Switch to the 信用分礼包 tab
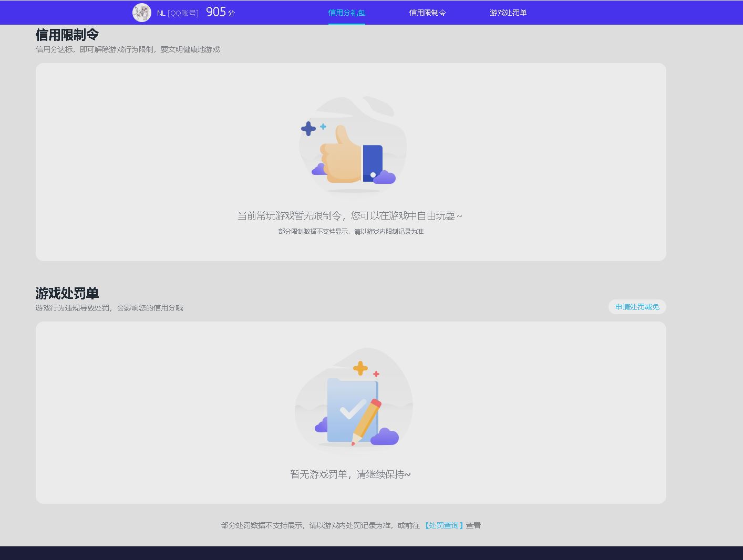 (346, 13)
